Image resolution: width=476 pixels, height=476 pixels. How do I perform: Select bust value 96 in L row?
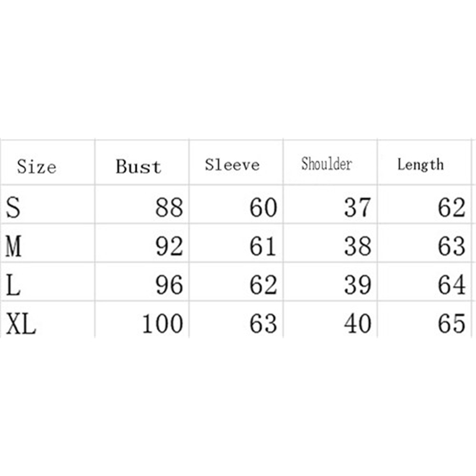click(169, 285)
